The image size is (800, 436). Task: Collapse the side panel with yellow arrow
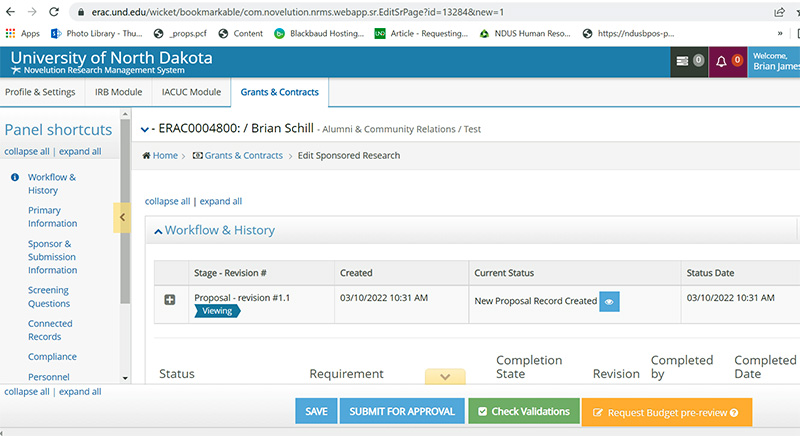tap(122, 217)
